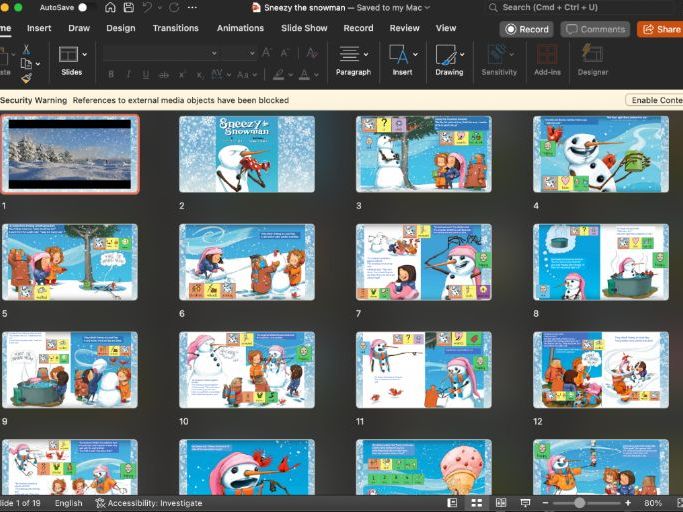The height and width of the screenshot is (512, 683).
Task: Open the Draw tab
Action: (x=79, y=28)
